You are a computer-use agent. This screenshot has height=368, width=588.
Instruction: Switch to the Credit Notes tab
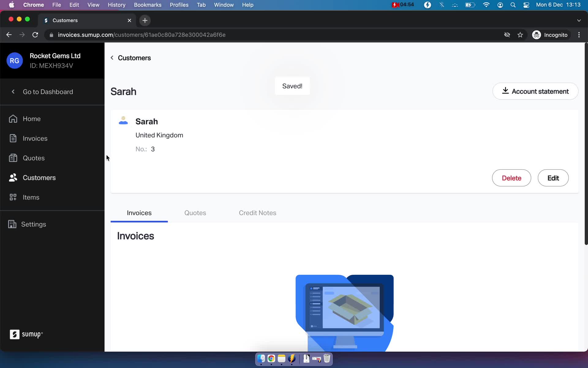258,213
